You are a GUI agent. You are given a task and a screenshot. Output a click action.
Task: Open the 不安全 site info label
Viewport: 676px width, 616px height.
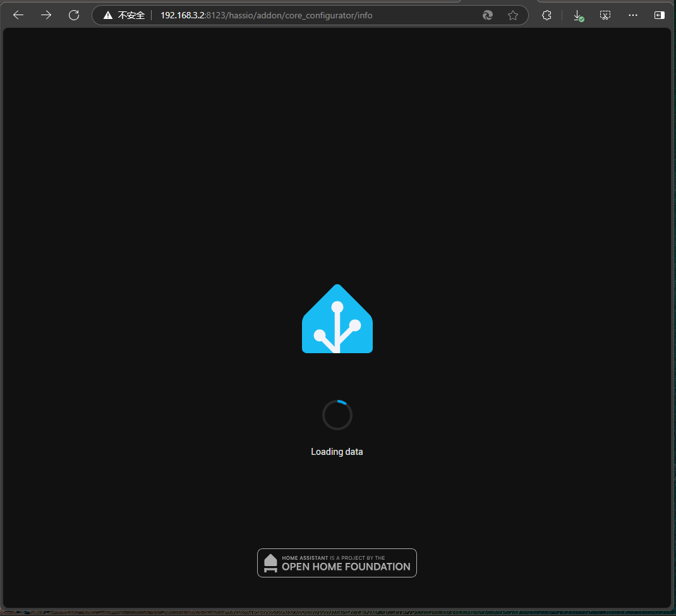pos(131,15)
